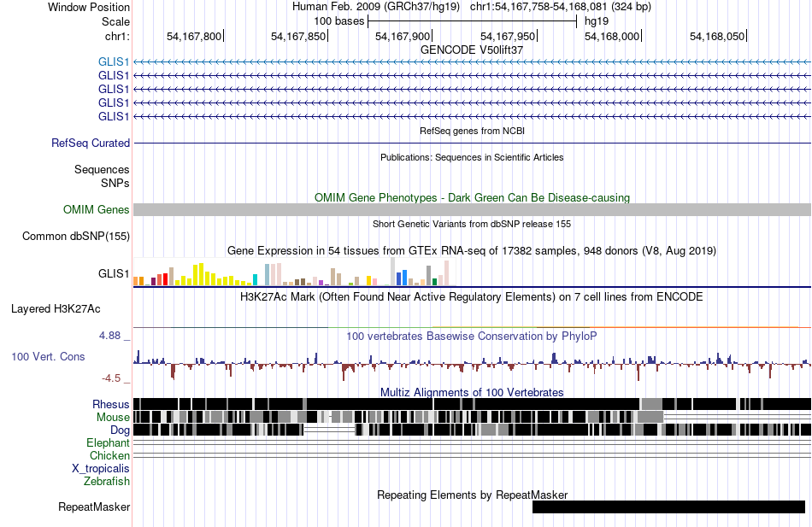Screen dimensions: 812x527
Task: Click the Mouse alignment block row
Action: point(472,417)
